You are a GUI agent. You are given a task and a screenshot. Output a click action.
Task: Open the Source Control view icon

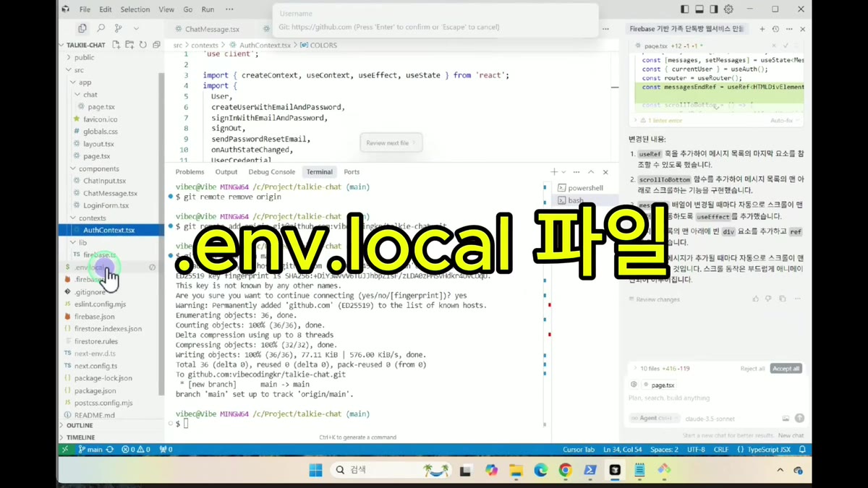click(118, 29)
